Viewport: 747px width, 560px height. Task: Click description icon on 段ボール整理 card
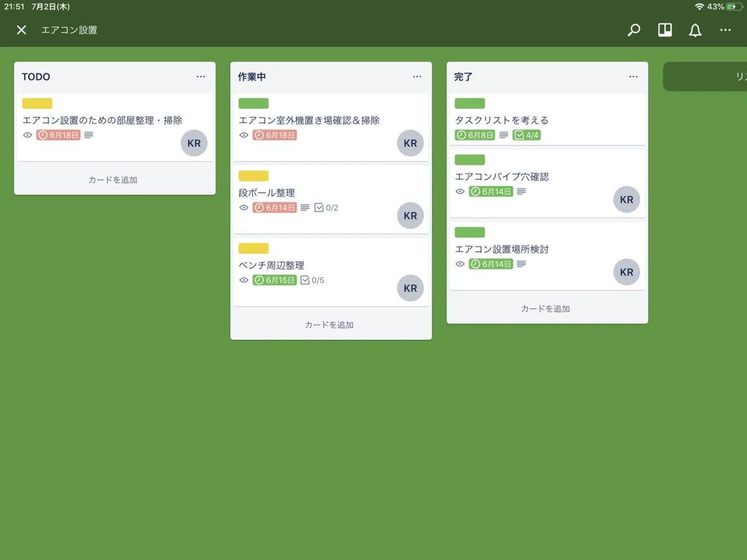(x=305, y=208)
